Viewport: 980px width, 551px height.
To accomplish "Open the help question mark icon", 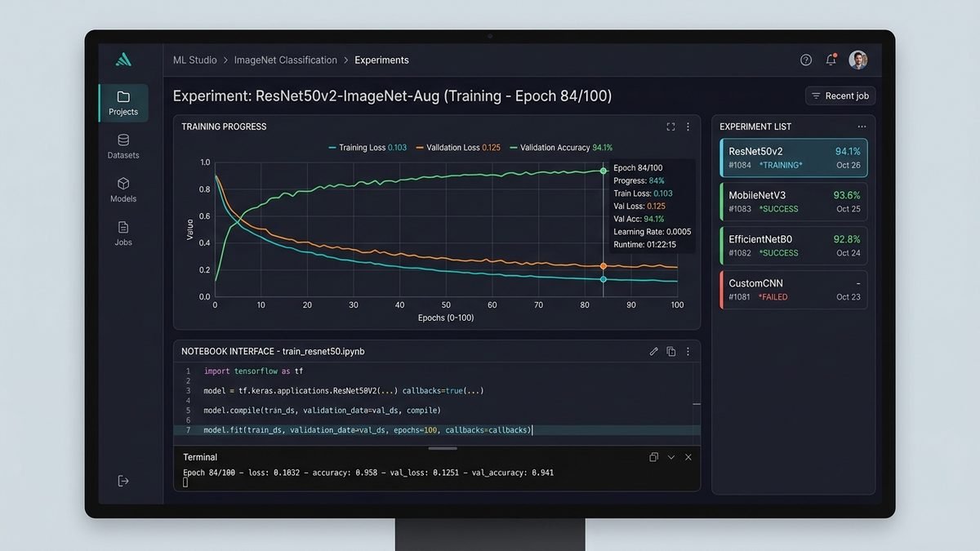I will click(806, 60).
